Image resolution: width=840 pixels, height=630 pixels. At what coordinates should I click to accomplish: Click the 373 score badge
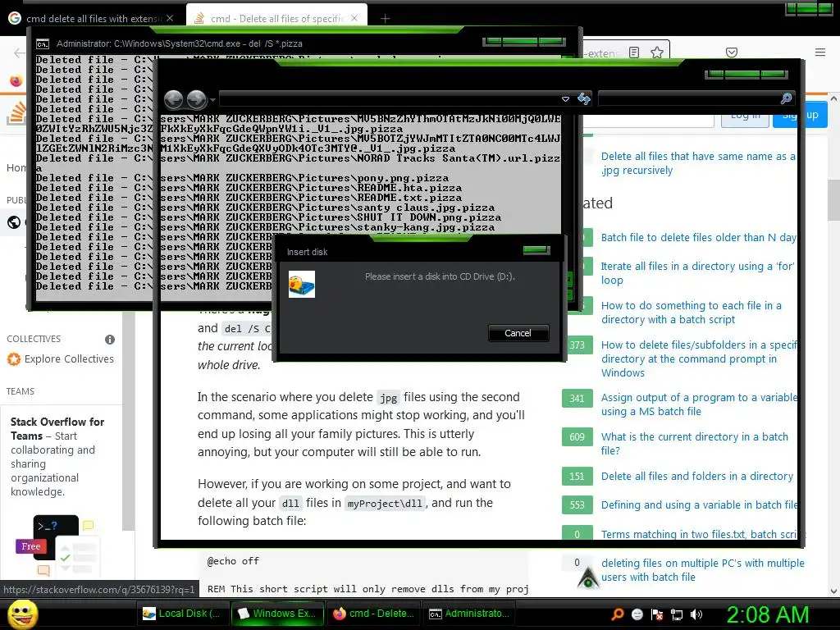[577, 345]
